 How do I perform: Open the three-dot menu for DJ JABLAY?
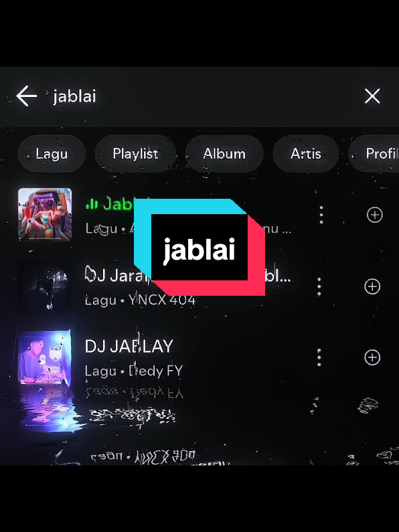(319, 357)
